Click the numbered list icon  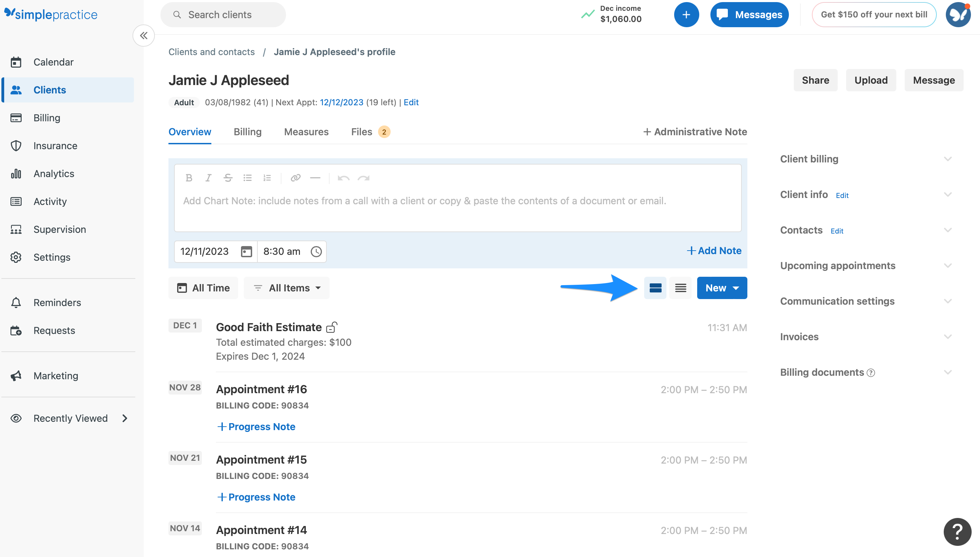point(267,178)
